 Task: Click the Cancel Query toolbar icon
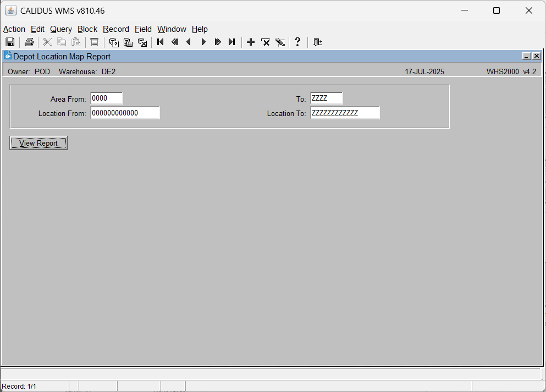(142, 42)
